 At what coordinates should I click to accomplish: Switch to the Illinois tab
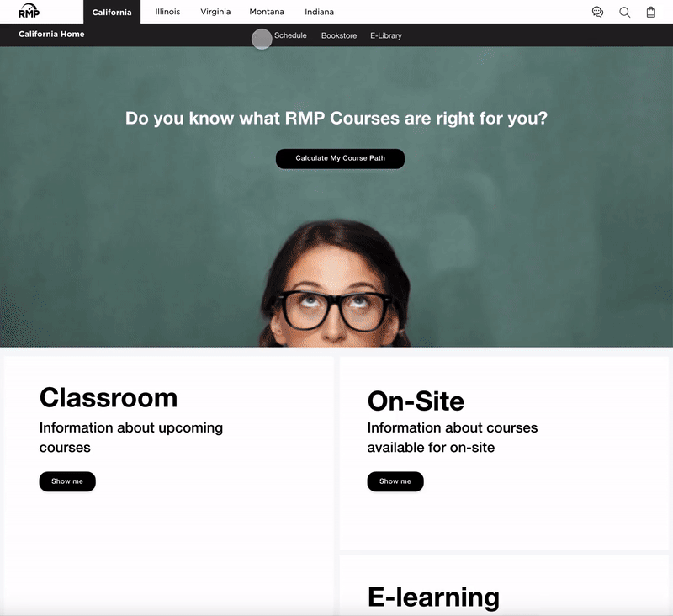[x=167, y=12]
